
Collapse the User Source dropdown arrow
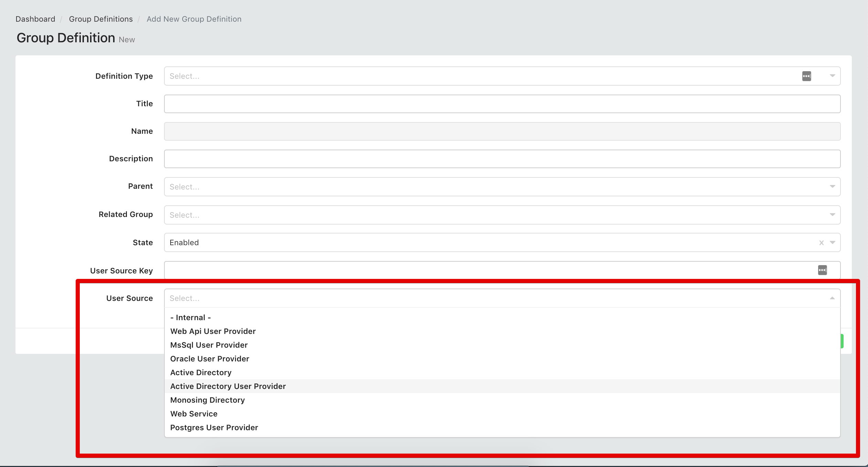(832, 298)
